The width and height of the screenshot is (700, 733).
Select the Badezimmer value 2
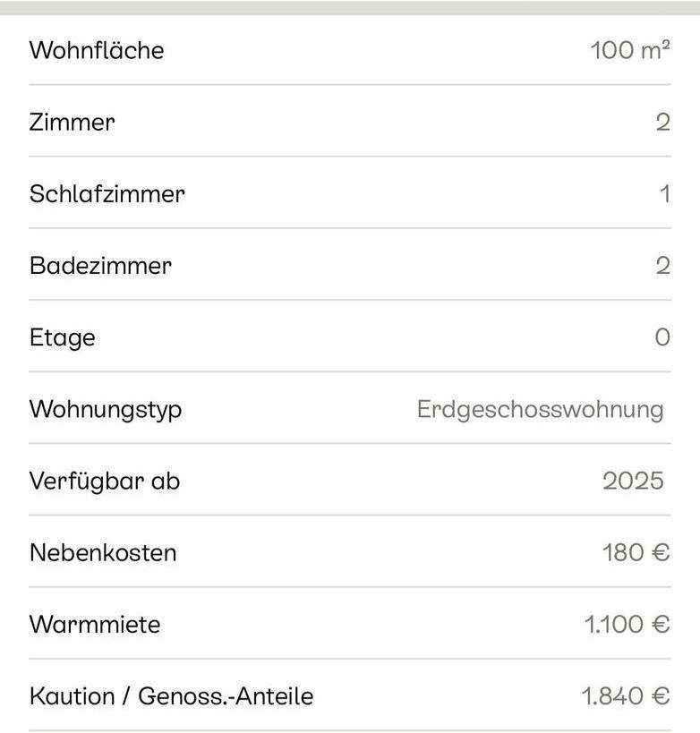[662, 266]
